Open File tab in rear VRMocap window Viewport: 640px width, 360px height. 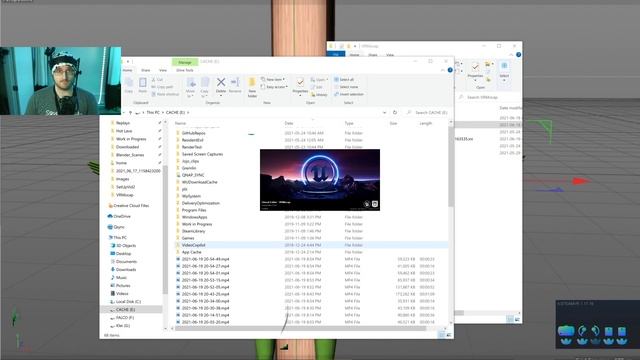tap(336, 54)
